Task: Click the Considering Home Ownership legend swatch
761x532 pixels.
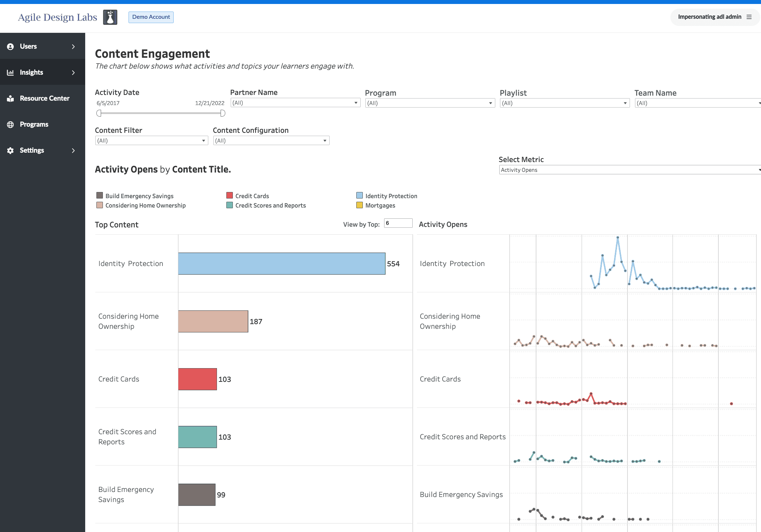Action: (100, 205)
